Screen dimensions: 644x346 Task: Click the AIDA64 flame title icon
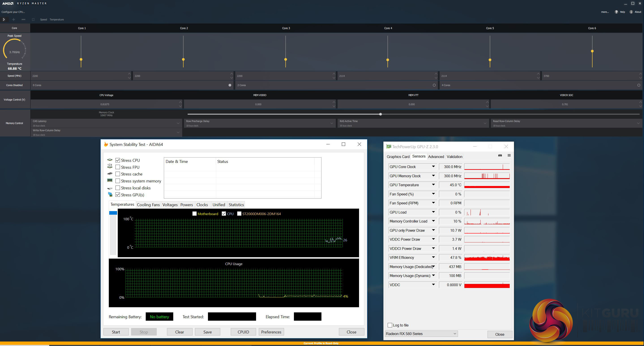pyautogui.click(x=106, y=145)
